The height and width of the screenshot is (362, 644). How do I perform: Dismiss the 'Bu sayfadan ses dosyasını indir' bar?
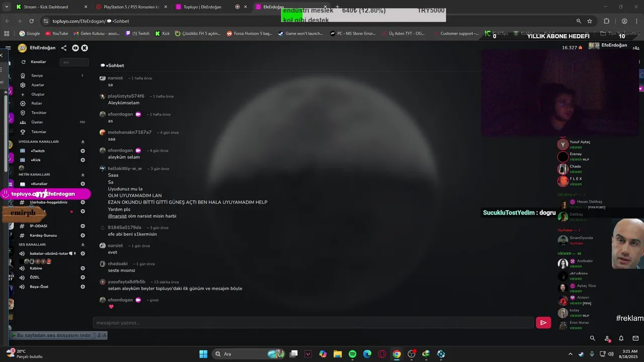105,335
